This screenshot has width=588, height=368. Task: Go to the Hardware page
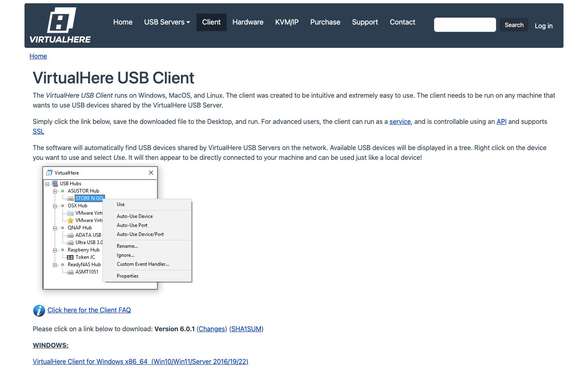click(248, 22)
